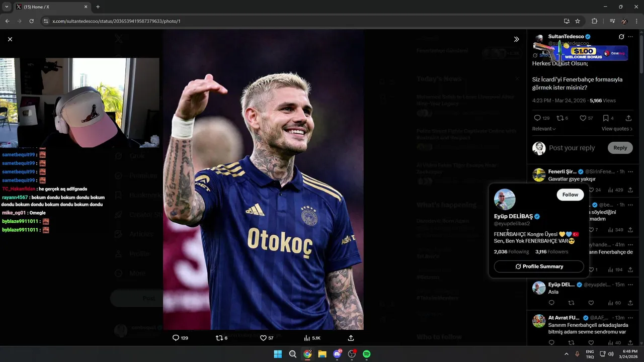
Task: Click the install app icon in address bar
Action: coord(567,21)
